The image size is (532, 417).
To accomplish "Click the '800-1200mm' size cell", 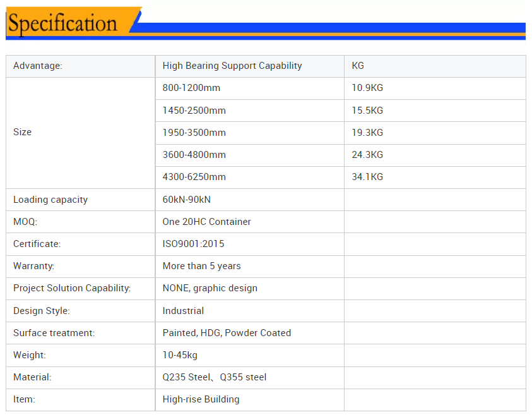I will [250, 88].
